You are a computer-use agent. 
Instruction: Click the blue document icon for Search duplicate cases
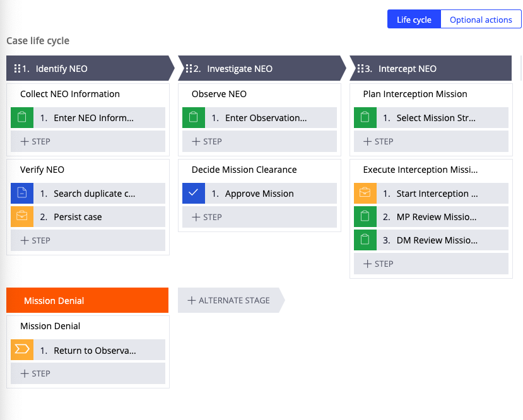(22, 194)
